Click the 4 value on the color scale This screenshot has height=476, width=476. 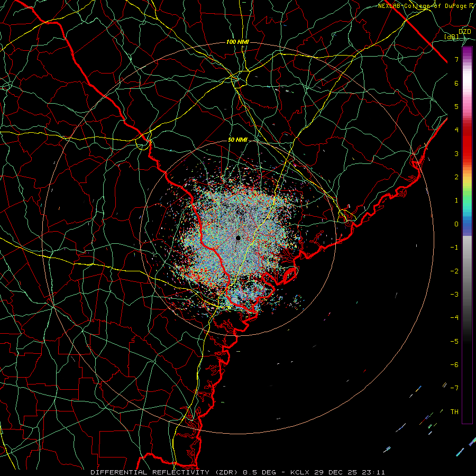(456, 130)
